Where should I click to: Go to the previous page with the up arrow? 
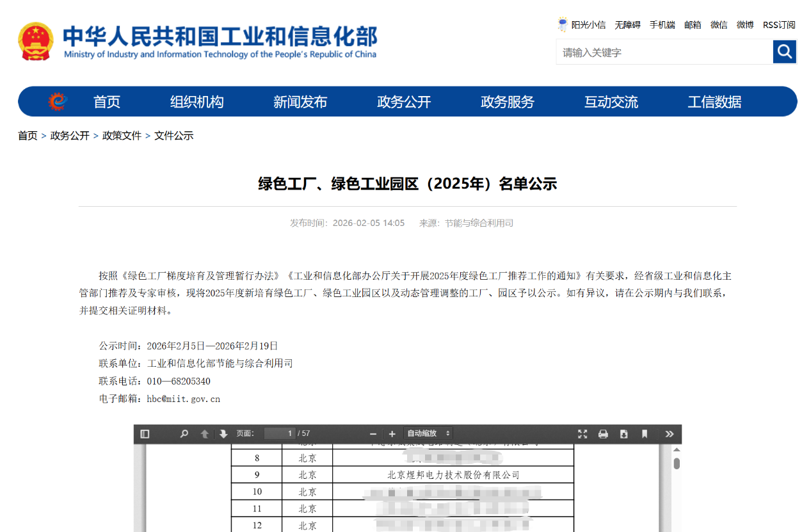click(x=204, y=433)
